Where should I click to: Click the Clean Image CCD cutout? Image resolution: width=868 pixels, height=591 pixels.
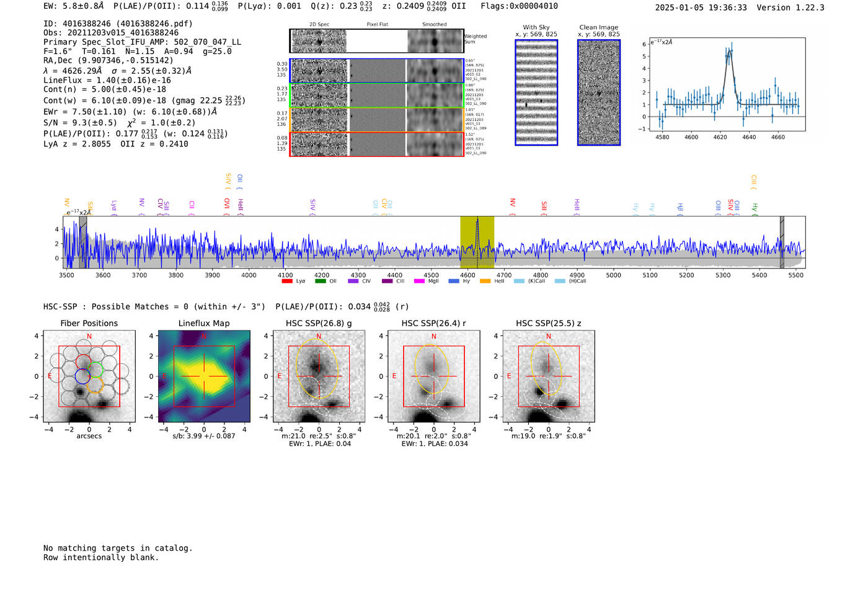point(599,92)
